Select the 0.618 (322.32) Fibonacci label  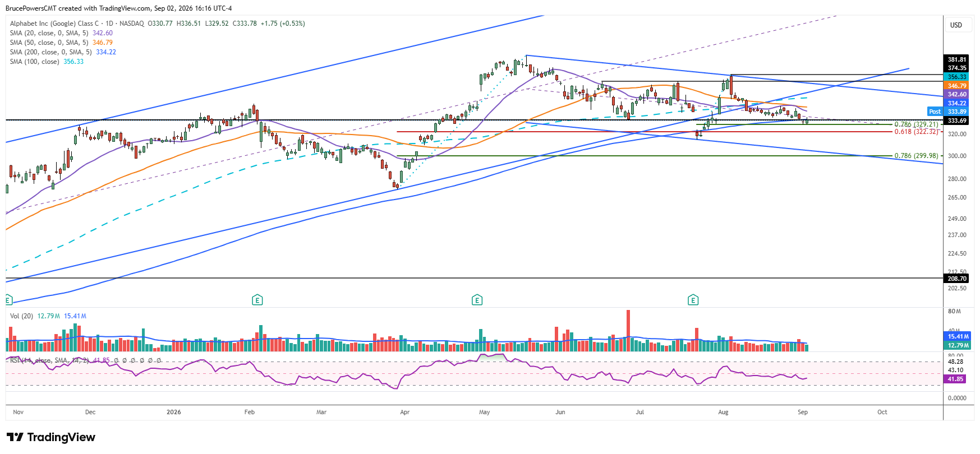pos(916,132)
